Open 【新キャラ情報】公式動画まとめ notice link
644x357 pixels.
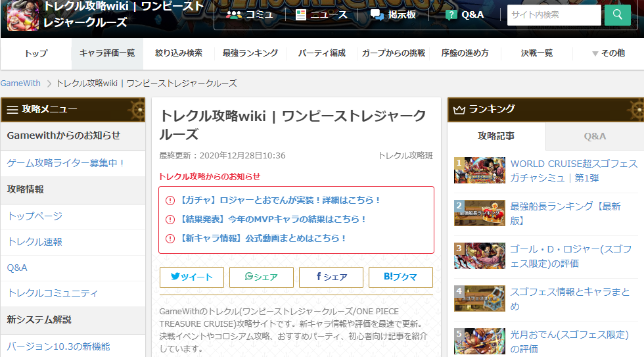coord(262,238)
